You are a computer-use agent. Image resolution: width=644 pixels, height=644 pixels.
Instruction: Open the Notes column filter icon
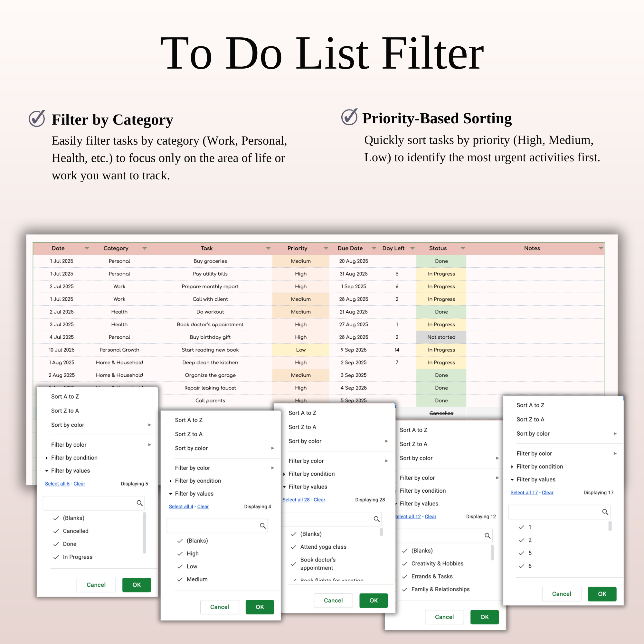point(601,249)
